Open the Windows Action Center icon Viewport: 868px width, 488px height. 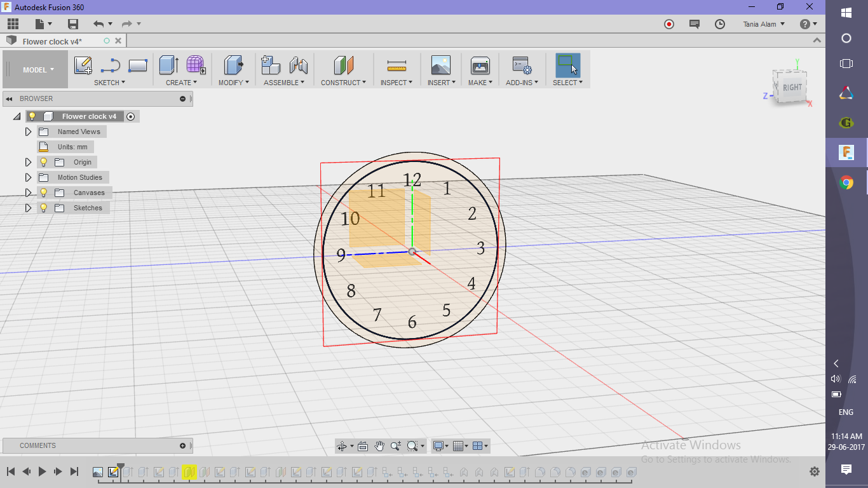(846, 470)
